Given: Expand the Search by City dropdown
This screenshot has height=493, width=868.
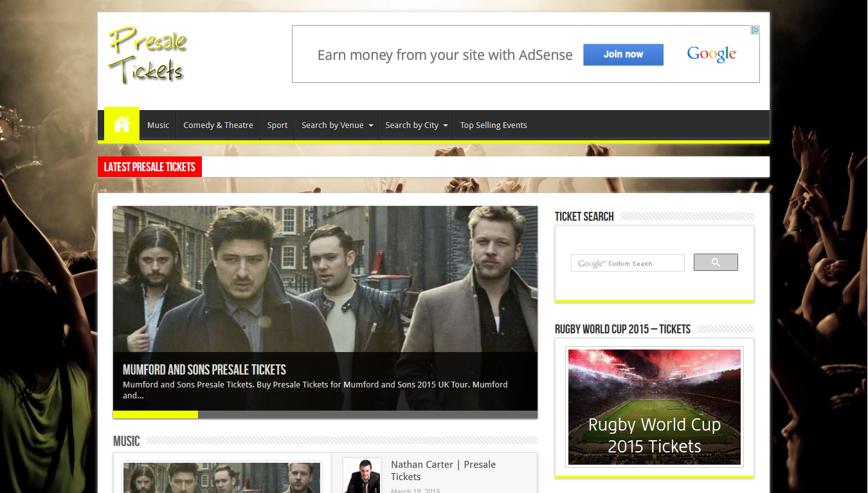Looking at the screenshot, I should (416, 126).
